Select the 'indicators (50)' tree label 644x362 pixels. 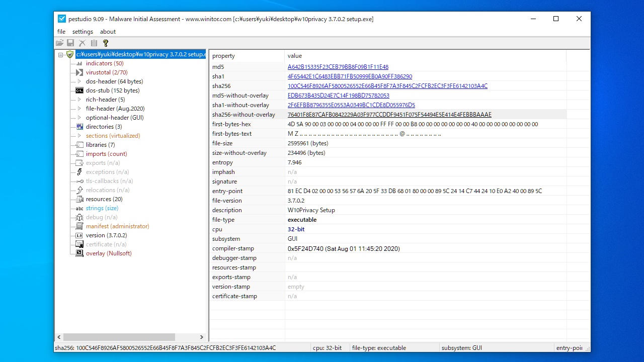click(x=105, y=63)
